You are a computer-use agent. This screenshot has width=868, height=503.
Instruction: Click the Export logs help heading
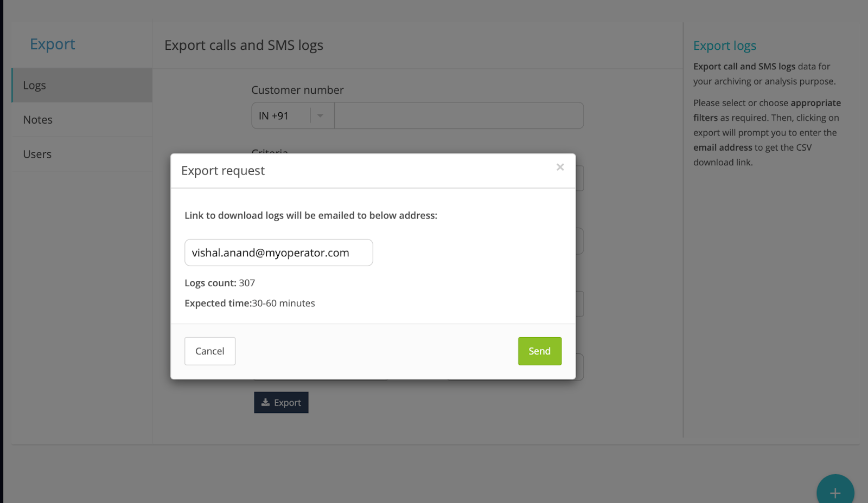point(724,46)
